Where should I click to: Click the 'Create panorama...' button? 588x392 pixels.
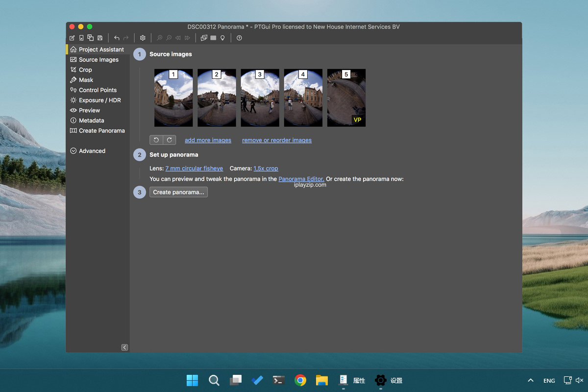(x=178, y=192)
